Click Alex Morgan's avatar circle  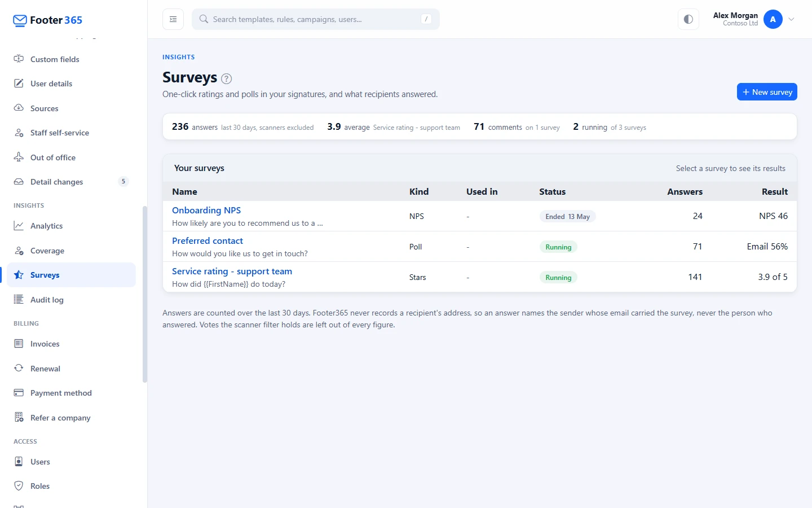(773, 19)
